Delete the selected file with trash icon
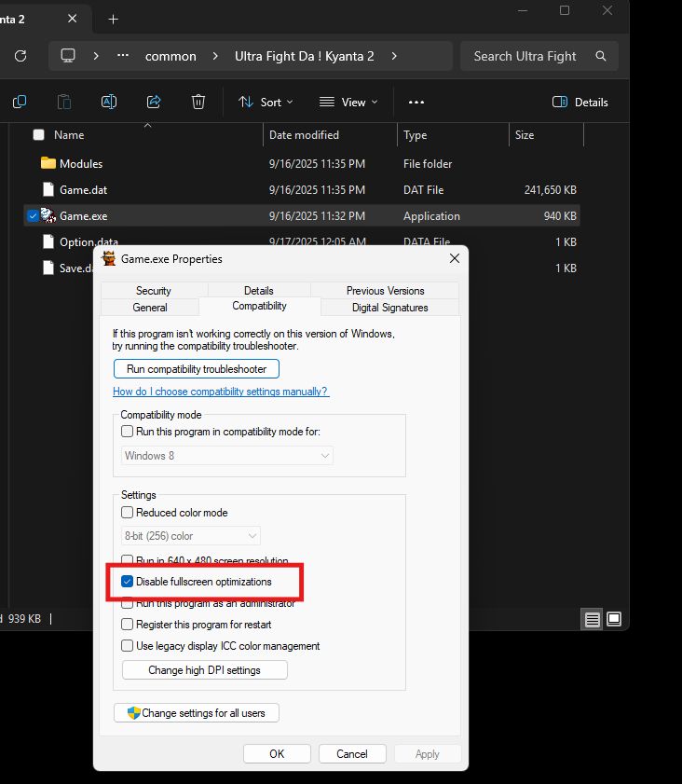Viewport: 682px width, 784px height. [x=198, y=102]
